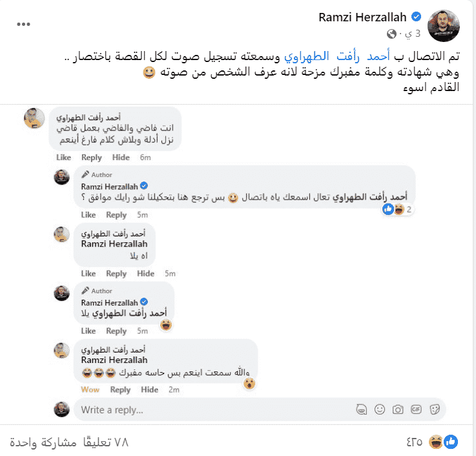Click the blue like reaction icon showing ٤٢٥
This screenshot has width=476, height=456.
[x=451, y=442]
